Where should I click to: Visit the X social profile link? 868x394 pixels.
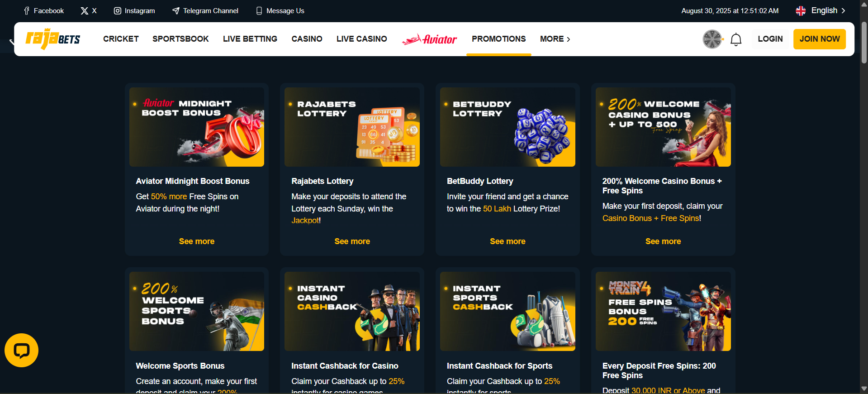coord(89,10)
